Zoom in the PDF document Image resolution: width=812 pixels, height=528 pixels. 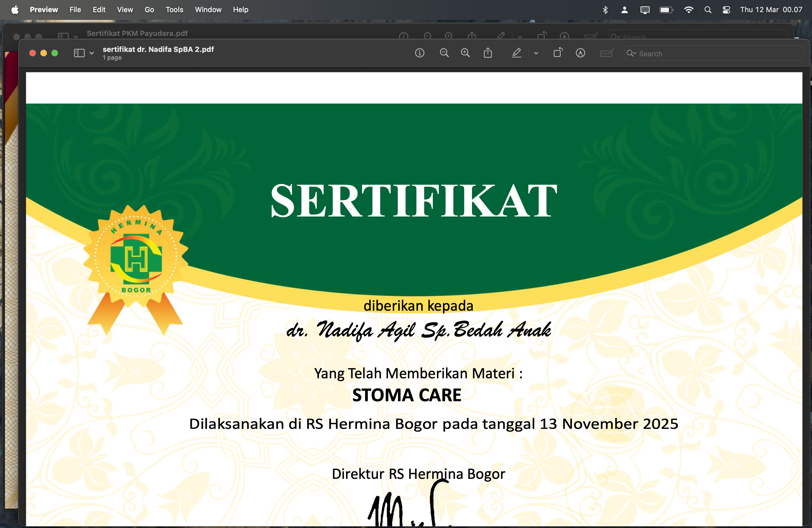[465, 53]
